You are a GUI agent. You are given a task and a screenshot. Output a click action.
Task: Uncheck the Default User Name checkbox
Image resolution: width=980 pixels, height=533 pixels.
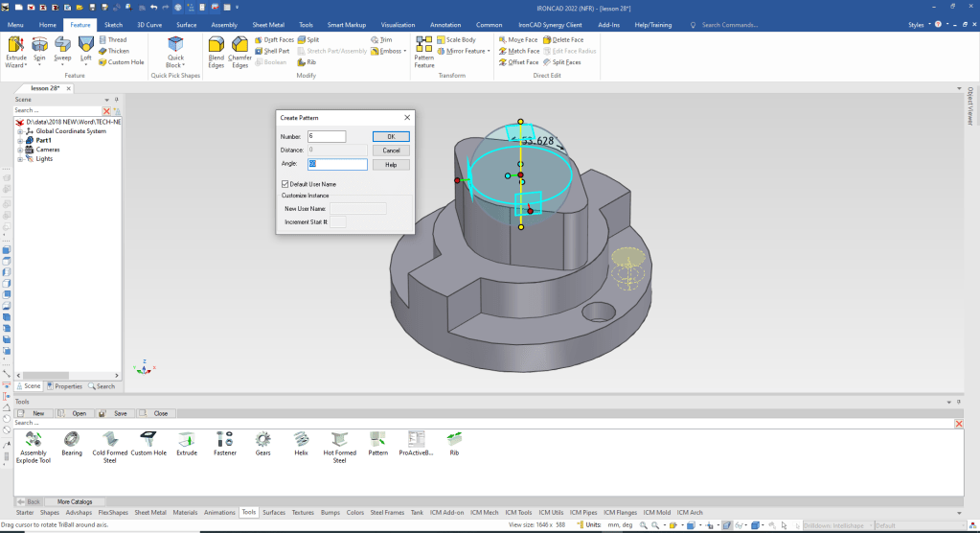click(285, 184)
